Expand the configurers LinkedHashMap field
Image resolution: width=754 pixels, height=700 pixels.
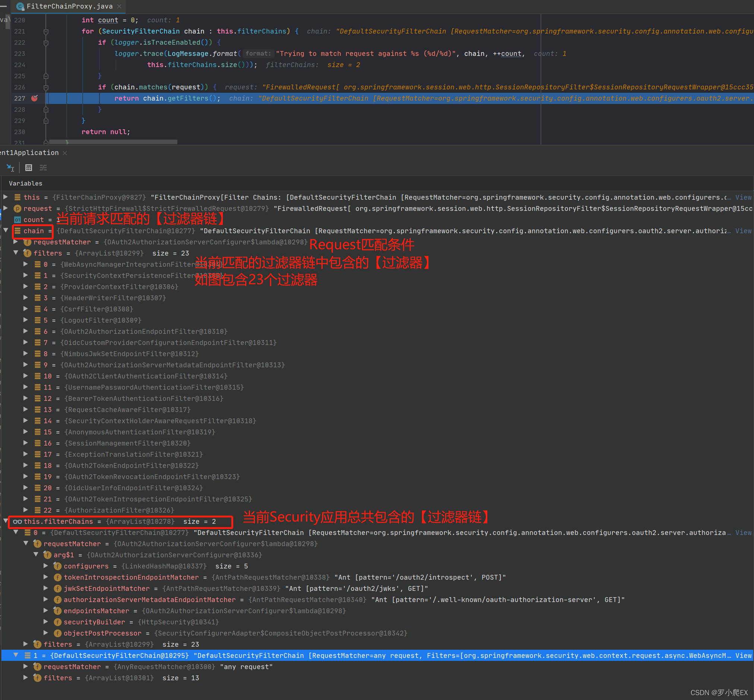45,566
